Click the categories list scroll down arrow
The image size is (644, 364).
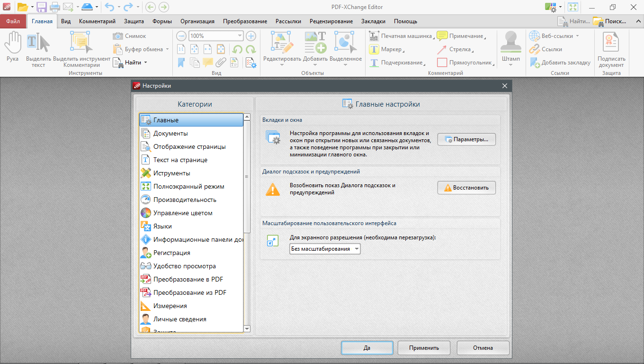click(x=247, y=328)
